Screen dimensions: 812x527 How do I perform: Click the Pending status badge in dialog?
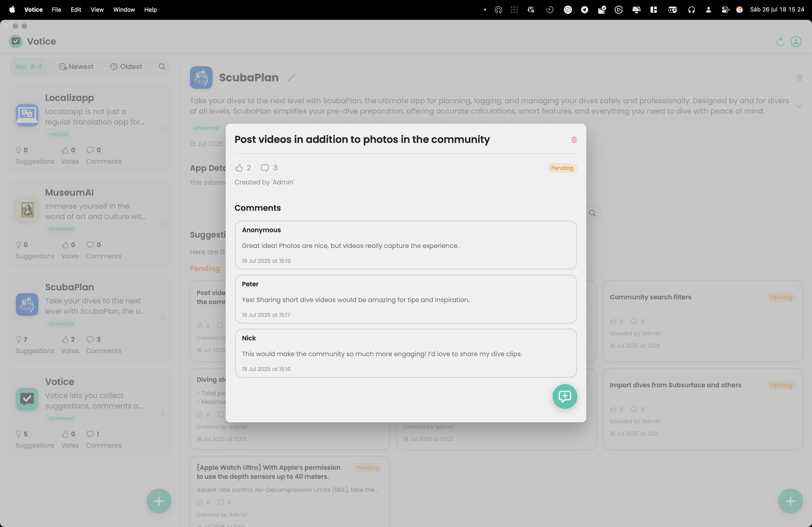point(562,168)
